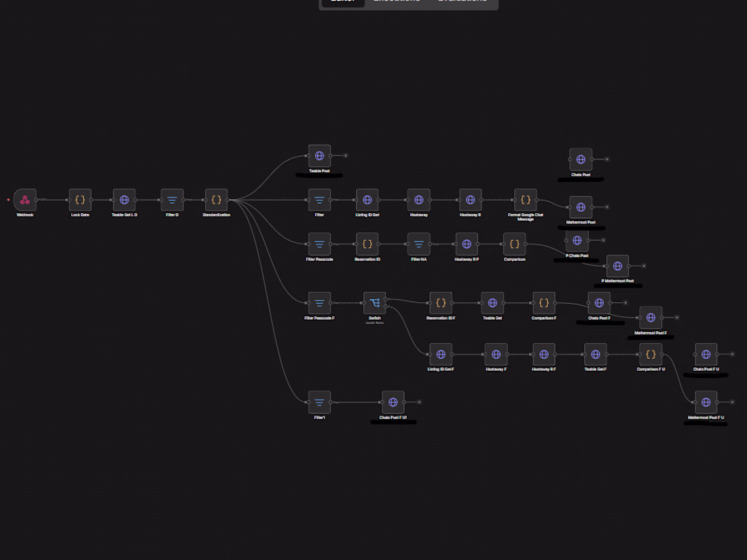Select the Webhook trigger node
The image size is (747, 560).
[x=24, y=200]
